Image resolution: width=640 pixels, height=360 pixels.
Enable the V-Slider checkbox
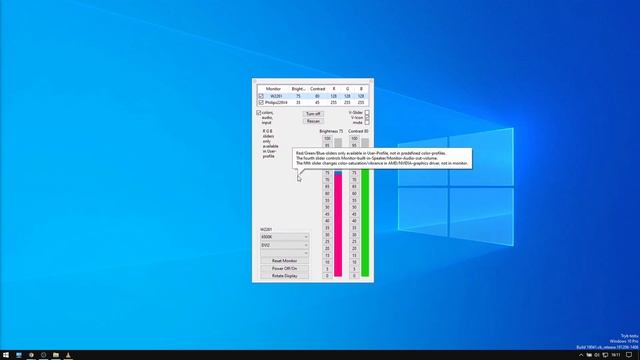click(x=367, y=112)
